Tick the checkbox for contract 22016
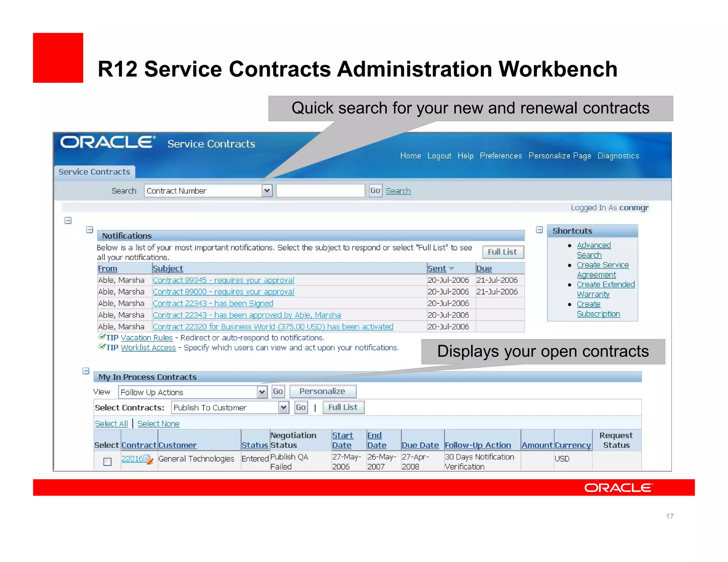The height and width of the screenshot is (562, 728). tap(107, 461)
